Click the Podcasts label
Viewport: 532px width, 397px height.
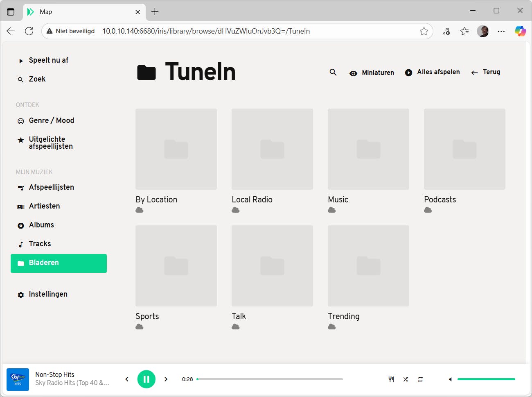440,200
